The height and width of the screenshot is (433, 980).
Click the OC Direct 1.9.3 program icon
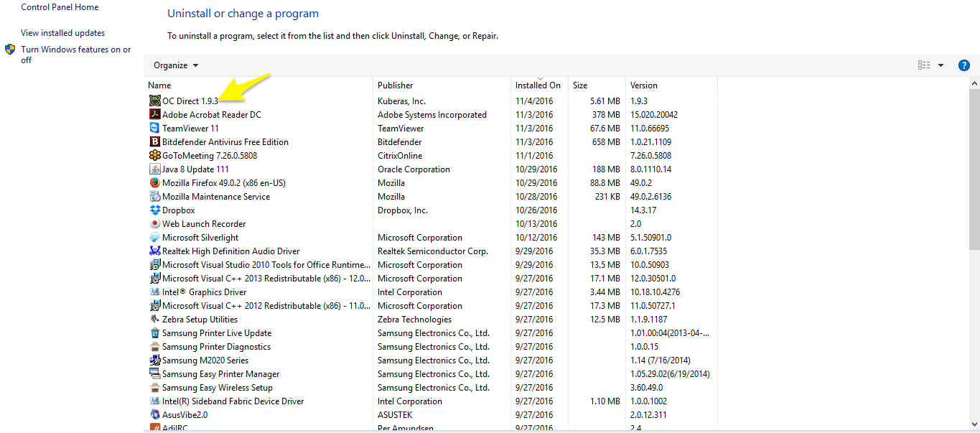click(155, 101)
